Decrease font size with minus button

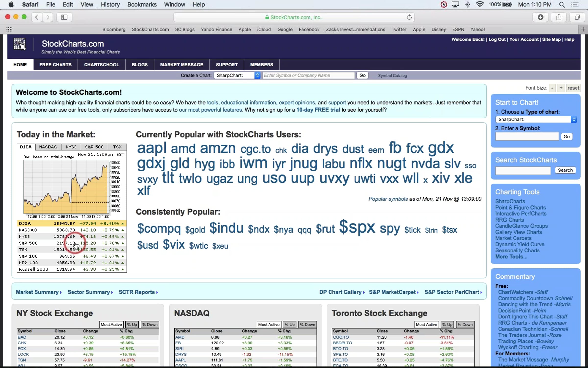pyautogui.click(x=552, y=88)
